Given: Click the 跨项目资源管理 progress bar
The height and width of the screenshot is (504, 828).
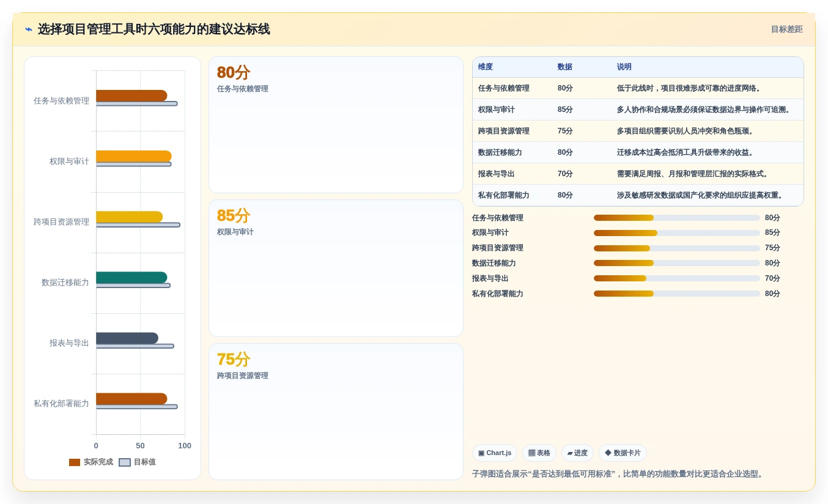Looking at the screenshot, I should pos(677,248).
